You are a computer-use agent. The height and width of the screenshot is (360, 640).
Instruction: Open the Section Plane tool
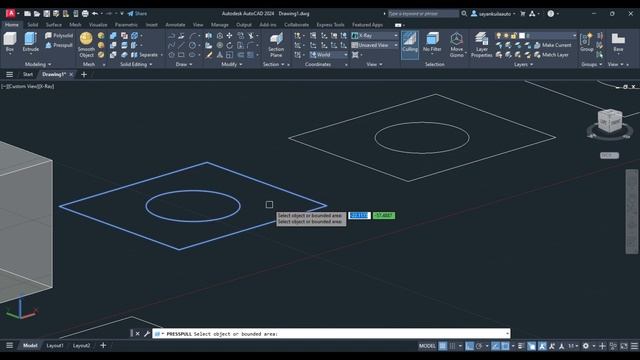tap(276, 44)
